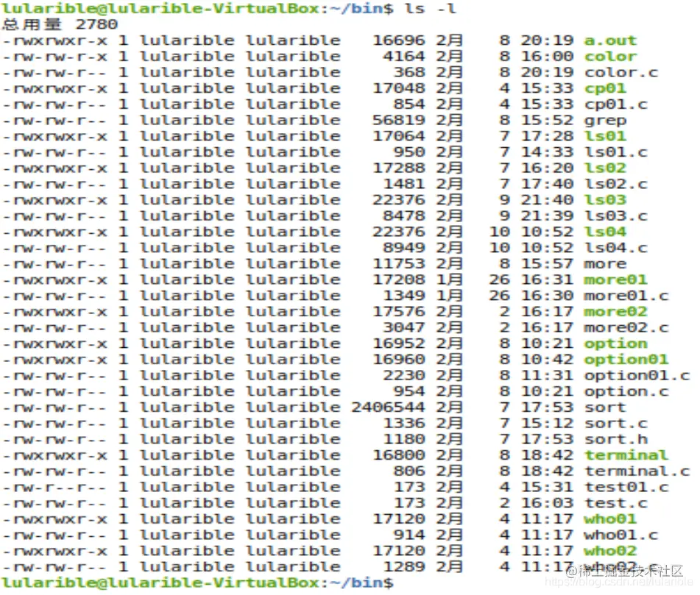
Task: Select the color.c filename
Action: [621, 72]
